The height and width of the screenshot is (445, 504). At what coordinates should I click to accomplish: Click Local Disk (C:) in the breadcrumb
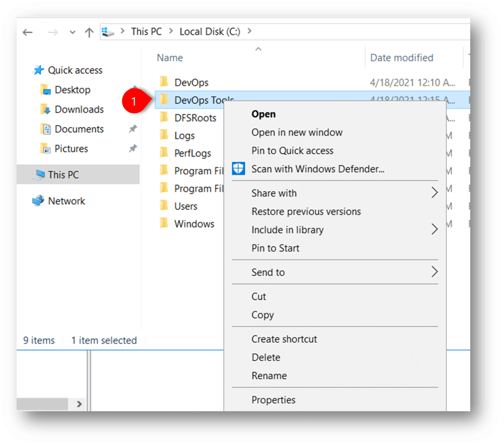[x=209, y=31]
